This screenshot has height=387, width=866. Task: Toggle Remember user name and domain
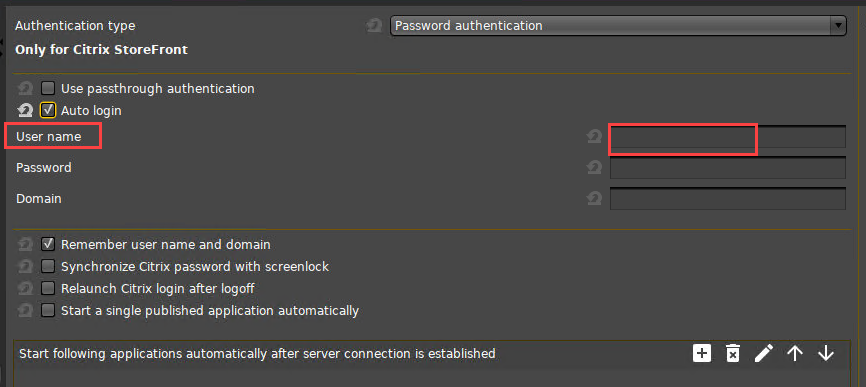pyautogui.click(x=48, y=244)
